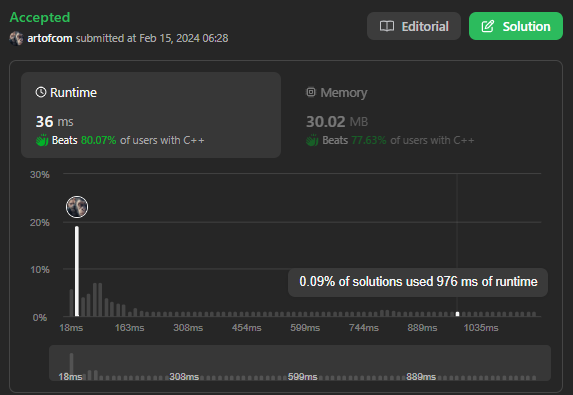Viewport: 573px width, 395px height.
Task: Click the Accepted status text
Action: [x=40, y=17]
